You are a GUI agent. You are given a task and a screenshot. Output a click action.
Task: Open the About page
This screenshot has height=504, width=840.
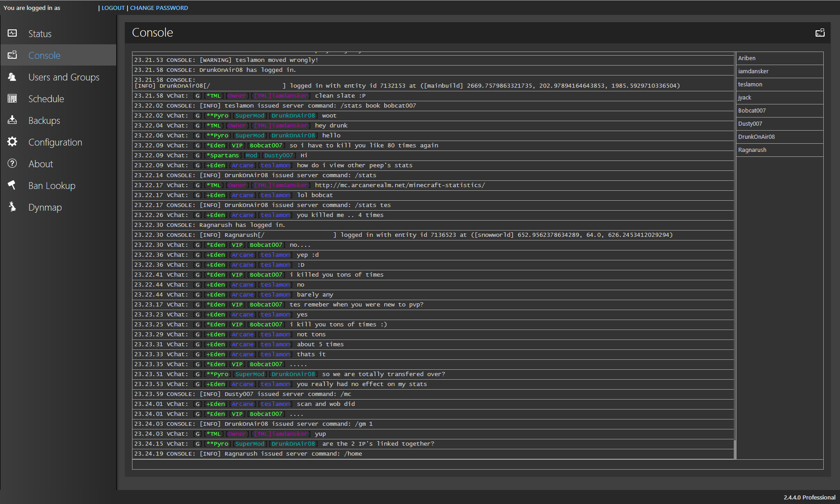point(58,164)
